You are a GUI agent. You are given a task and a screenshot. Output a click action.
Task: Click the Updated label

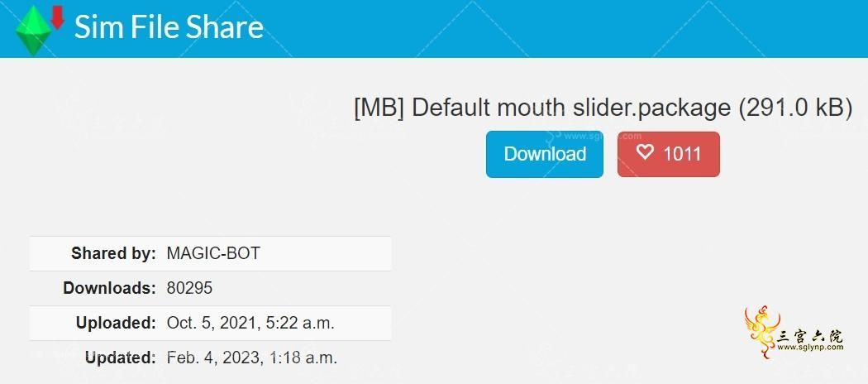tap(121, 358)
